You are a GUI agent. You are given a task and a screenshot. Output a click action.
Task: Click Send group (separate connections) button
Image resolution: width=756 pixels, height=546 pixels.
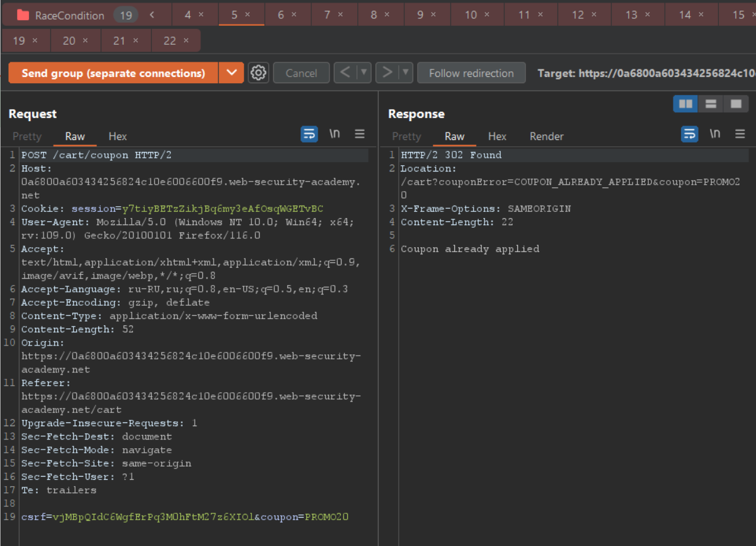coord(113,73)
